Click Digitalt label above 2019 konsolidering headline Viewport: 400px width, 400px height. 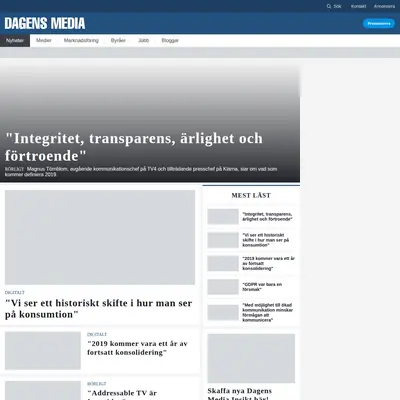tap(97, 334)
